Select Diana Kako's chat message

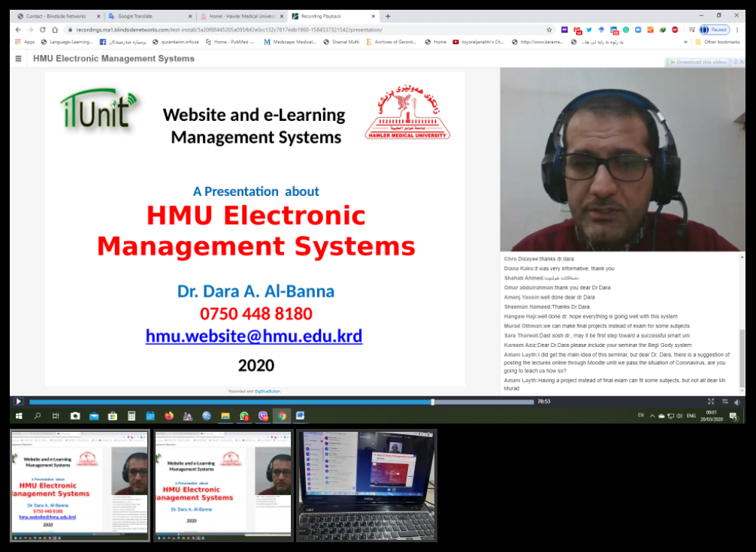(x=559, y=269)
